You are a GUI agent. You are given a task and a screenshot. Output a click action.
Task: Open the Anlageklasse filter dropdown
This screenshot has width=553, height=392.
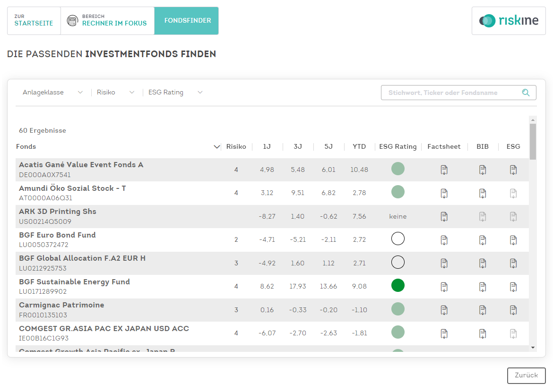pyautogui.click(x=52, y=93)
